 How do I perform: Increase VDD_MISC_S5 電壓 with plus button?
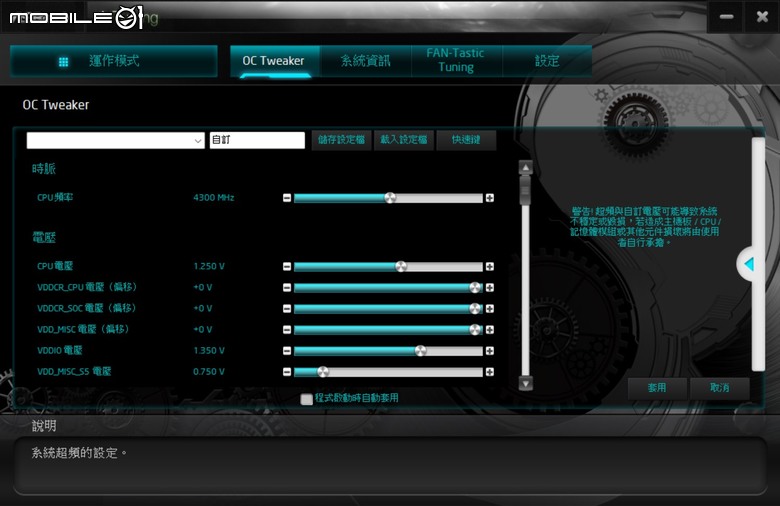[490, 372]
